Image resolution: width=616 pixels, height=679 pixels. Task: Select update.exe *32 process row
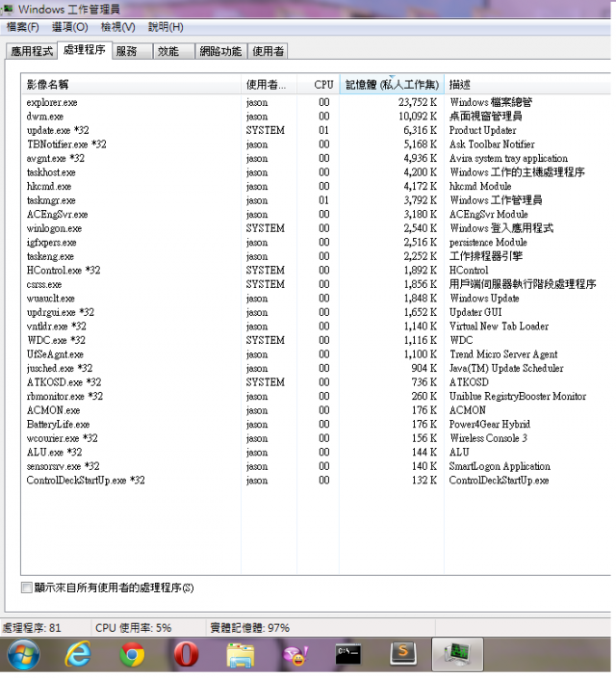click(316, 130)
